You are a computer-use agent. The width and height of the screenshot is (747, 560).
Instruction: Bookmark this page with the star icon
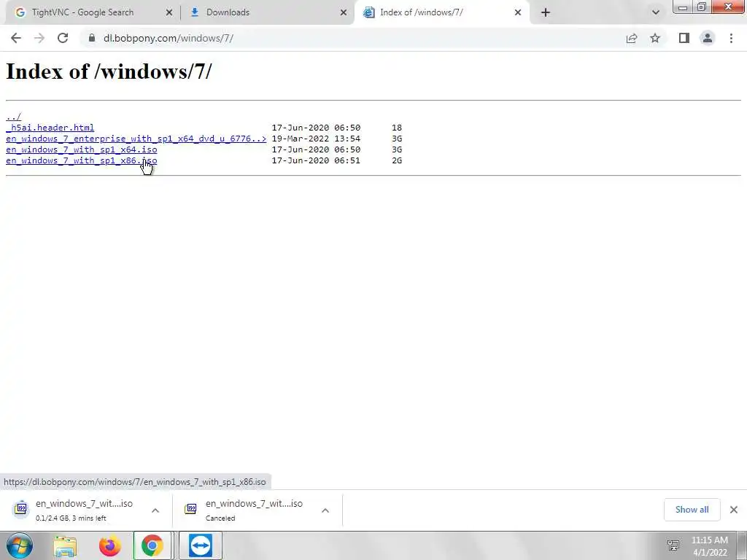(x=655, y=38)
